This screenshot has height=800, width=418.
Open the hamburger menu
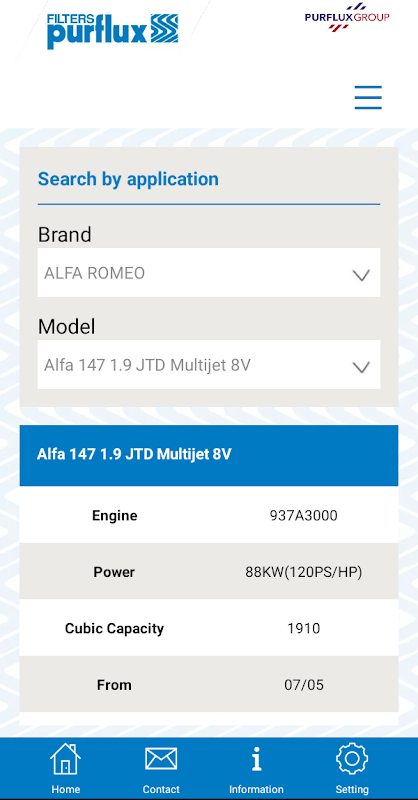tap(368, 97)
